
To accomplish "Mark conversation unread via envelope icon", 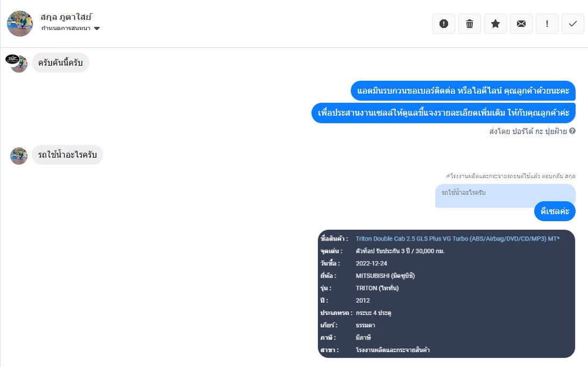I will 521,24.
